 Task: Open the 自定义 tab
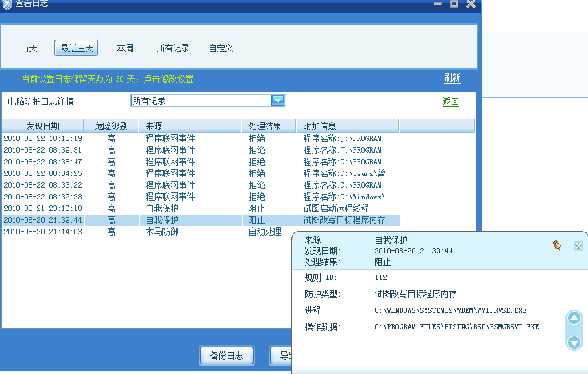221,49
